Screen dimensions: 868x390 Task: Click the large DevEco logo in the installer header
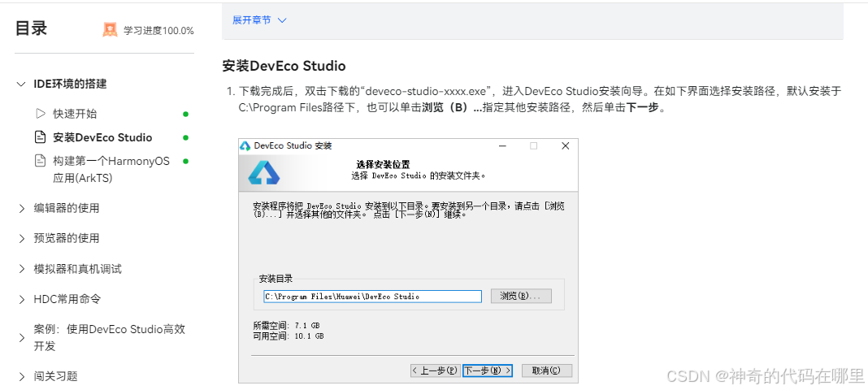tap(264, 174)
